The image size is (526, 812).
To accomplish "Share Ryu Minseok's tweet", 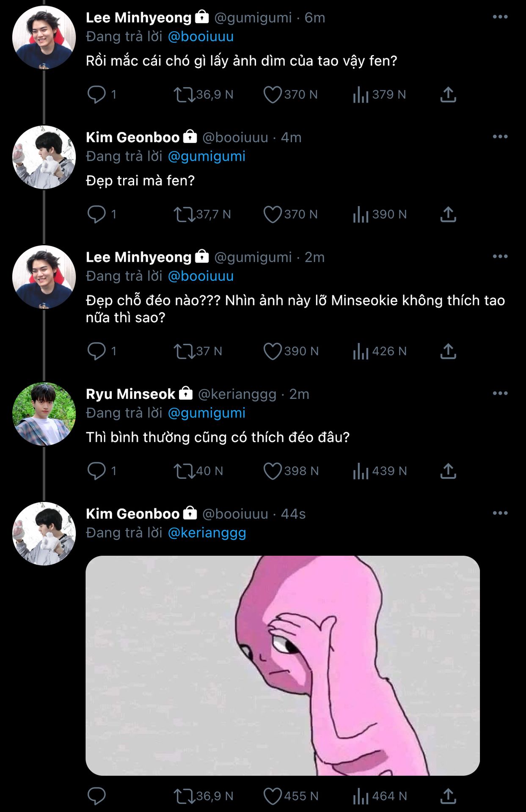I will (448, 471).
